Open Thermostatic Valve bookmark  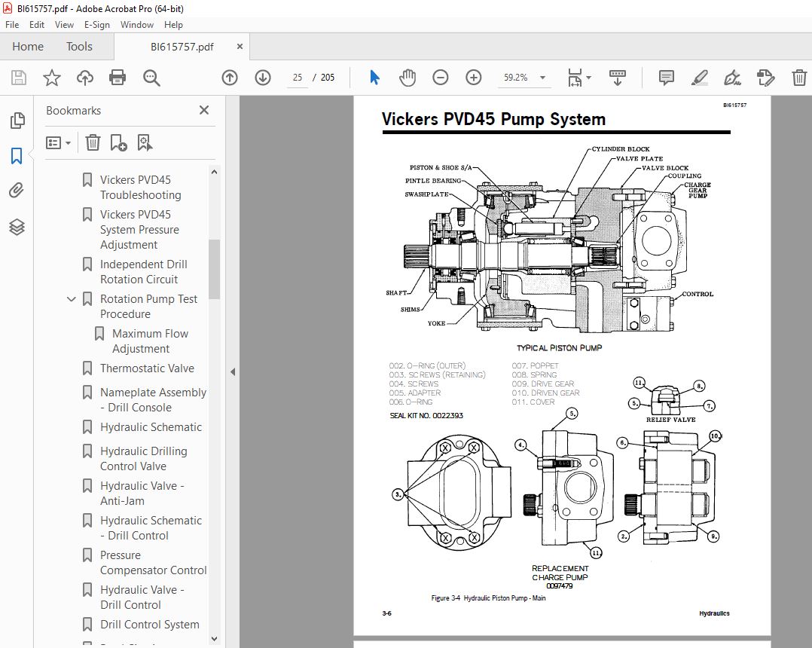[x=147, y=368]
